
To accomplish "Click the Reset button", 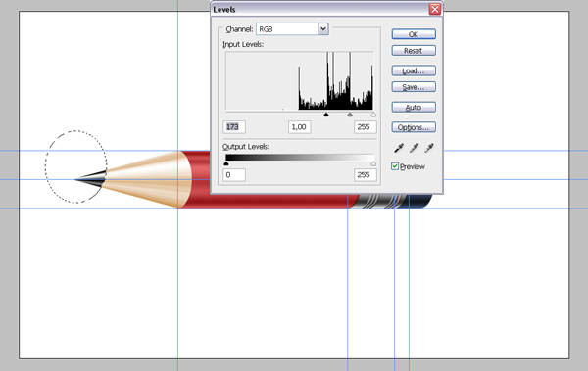I will click(414, 50).
